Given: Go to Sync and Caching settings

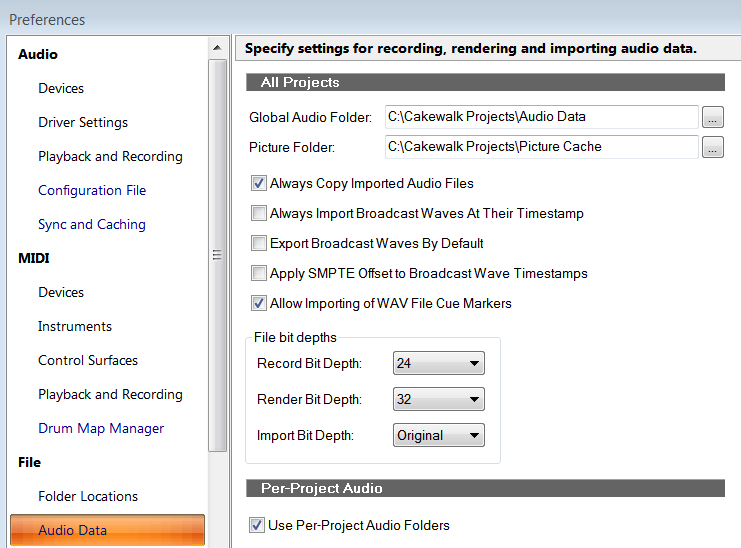Looking at the screenshot, I should [92, 225].
